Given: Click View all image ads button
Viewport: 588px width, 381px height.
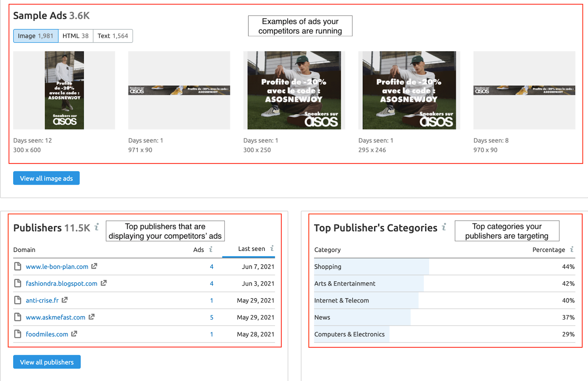Looking at the screenshot, I should pyautogui.click(x=46, y=178).
